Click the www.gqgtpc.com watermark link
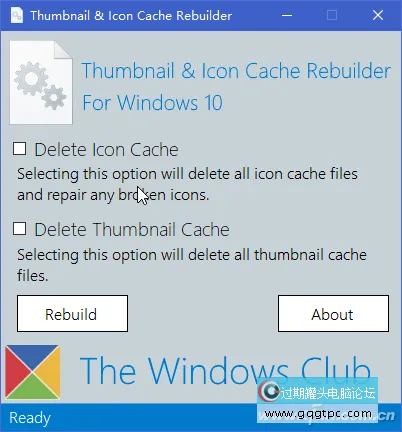The height and width of the screenshot is (432, 402). tap(318, 414)
